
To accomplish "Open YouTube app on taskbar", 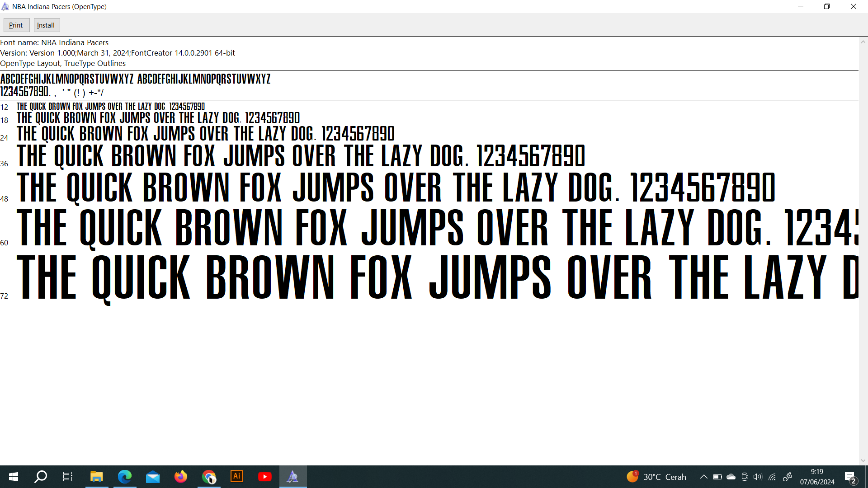I will [x=265, y=477].
